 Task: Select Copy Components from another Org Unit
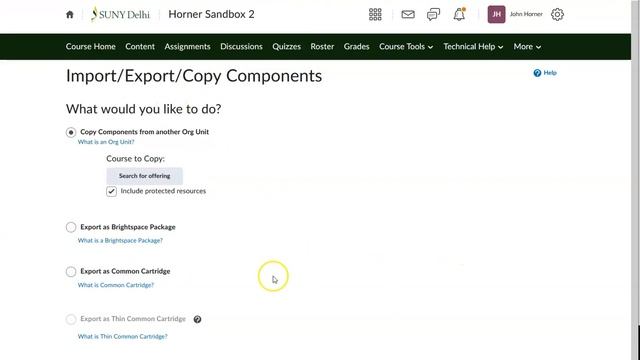(71, 132)
